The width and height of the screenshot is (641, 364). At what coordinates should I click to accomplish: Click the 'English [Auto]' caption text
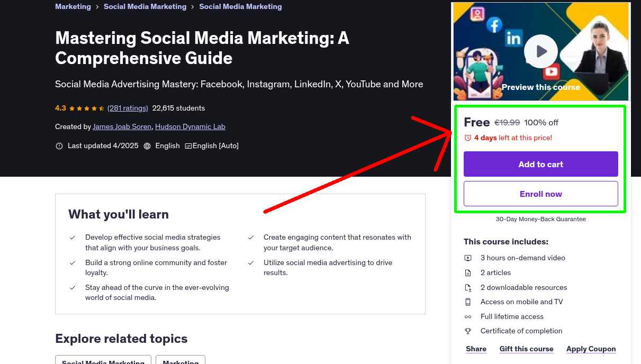tap(215, 145)
